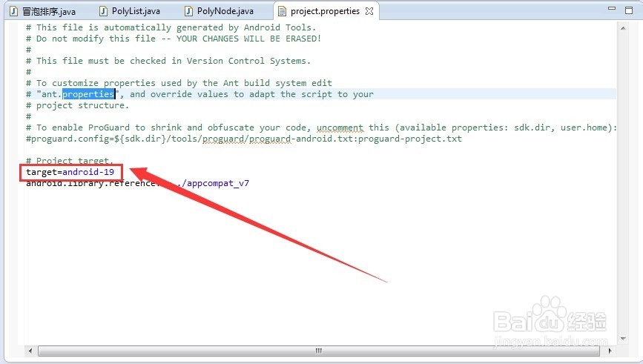Click file icon on project.properties tab
Viewport: 643px width, 364px height.
pos(282,11)
